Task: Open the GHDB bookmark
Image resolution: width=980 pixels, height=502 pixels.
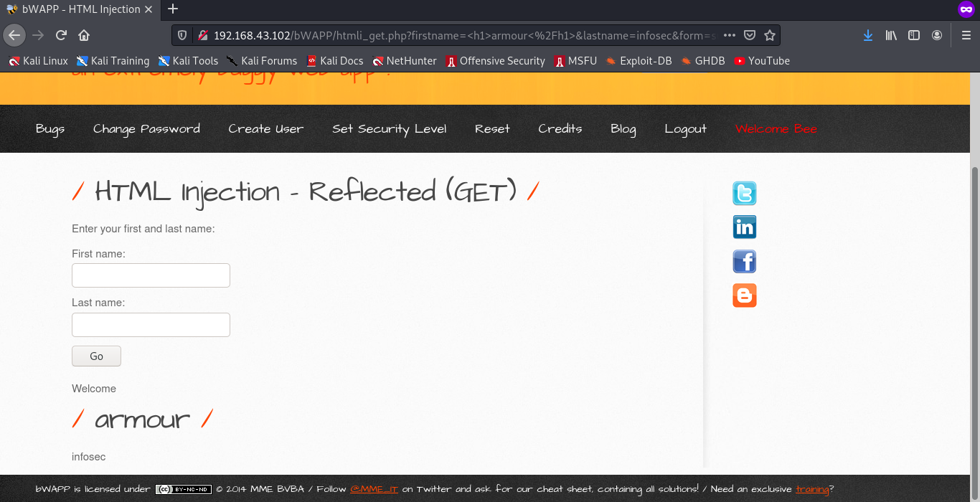Action: tap(703, 61)
